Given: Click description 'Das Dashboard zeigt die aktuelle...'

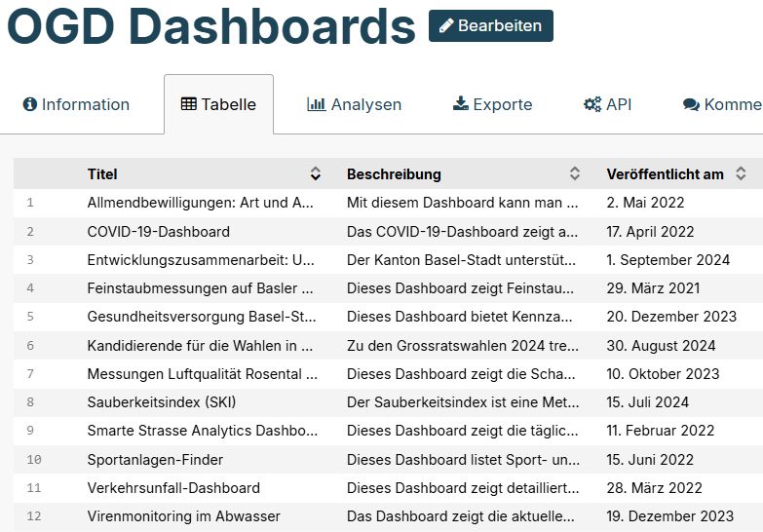Looking at the screenshot, I should pos(461,516).
